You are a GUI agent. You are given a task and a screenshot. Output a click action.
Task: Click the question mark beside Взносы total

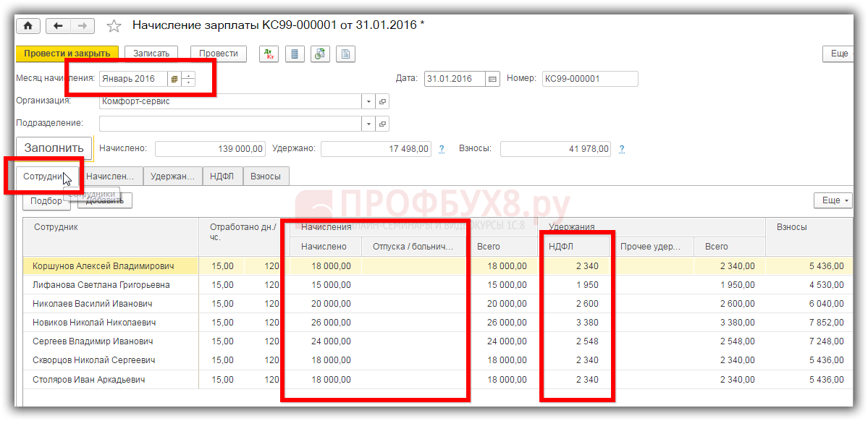pyautogui.click(x=621, y=149)
